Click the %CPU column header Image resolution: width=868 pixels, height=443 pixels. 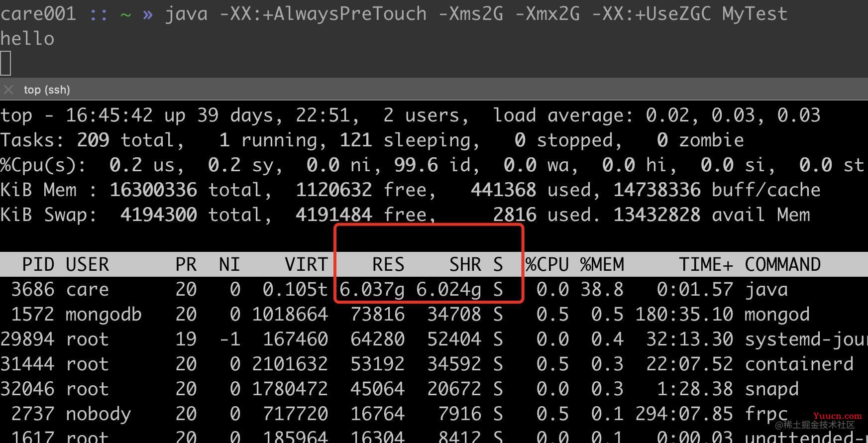click(547, 264)
